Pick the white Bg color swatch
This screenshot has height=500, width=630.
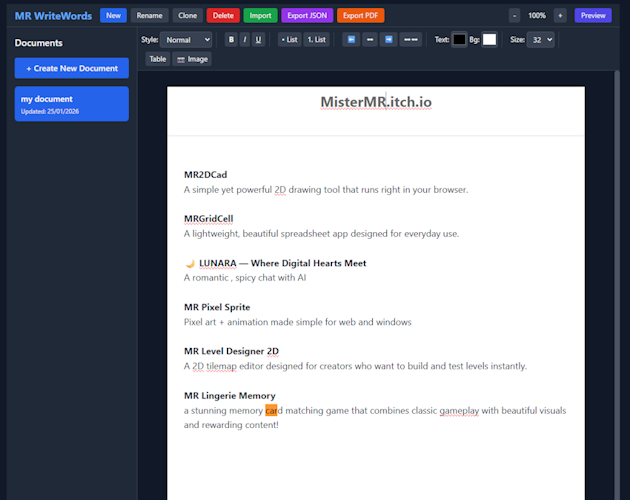[489, 39]
